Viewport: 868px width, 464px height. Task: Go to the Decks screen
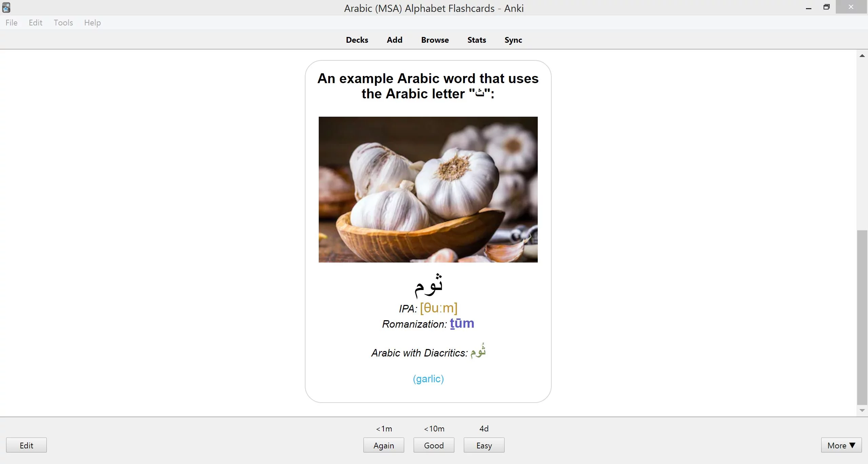357,40
